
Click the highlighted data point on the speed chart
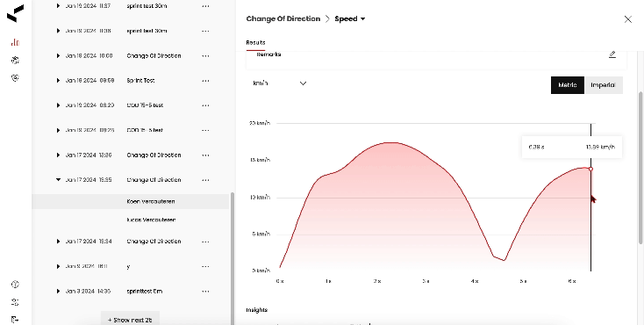pyautogui.click(x=590, y=169)
